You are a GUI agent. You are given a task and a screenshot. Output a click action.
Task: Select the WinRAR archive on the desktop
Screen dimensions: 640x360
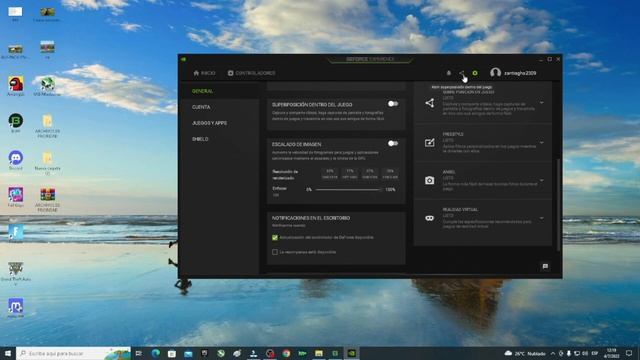click(47, 200)
